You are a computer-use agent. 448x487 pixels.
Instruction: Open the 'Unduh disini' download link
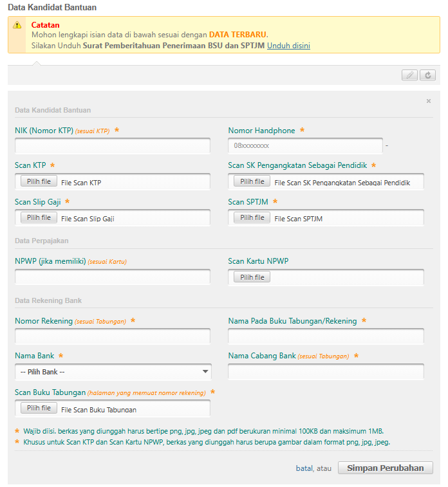(x=288, y=46)
